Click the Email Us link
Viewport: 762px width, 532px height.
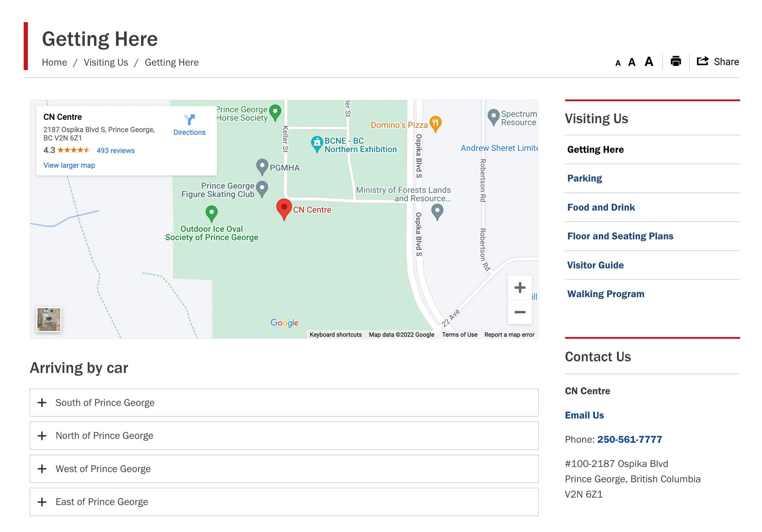(x=584, y=415)
